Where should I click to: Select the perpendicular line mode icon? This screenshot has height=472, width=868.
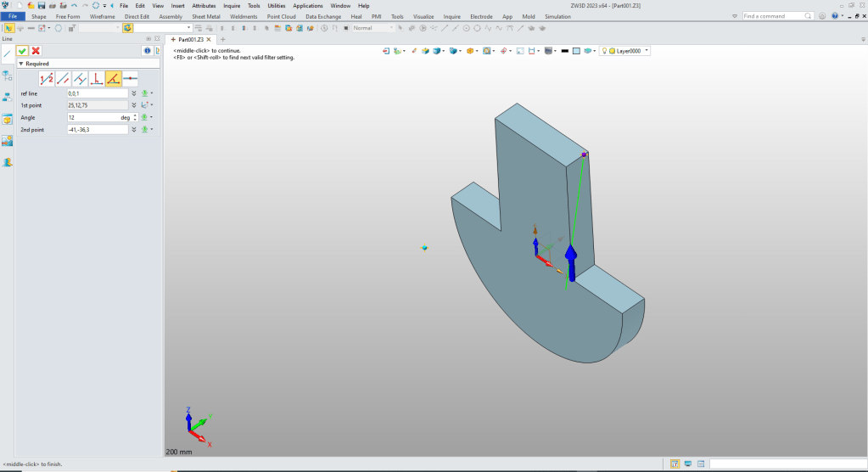coord(97,78)
